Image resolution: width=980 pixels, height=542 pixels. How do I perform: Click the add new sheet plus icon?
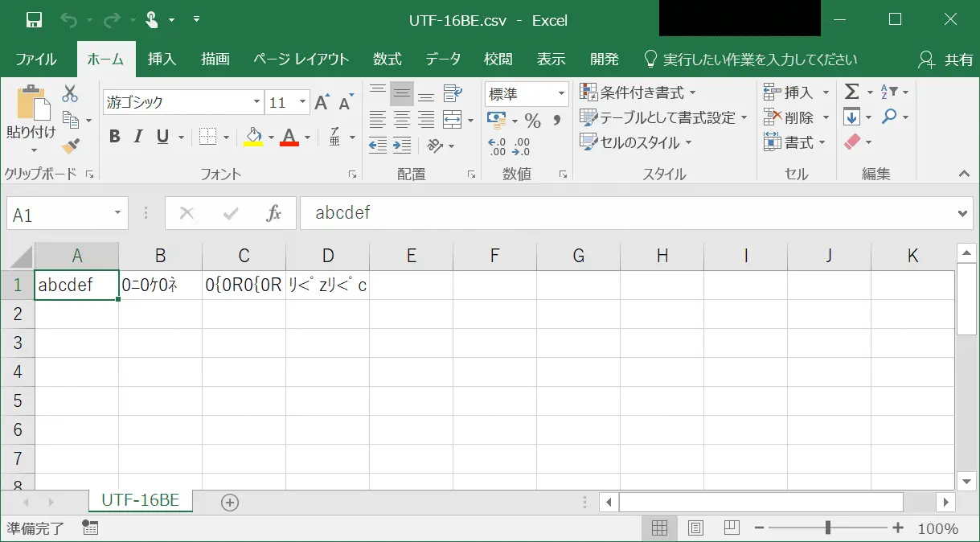pos(230,502)
